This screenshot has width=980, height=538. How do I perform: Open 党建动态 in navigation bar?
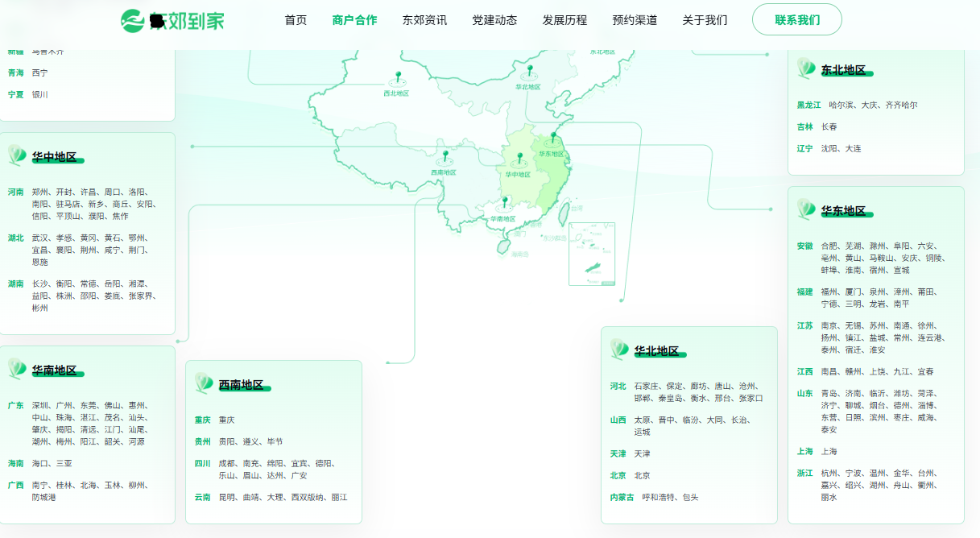(x=494, y=20)
